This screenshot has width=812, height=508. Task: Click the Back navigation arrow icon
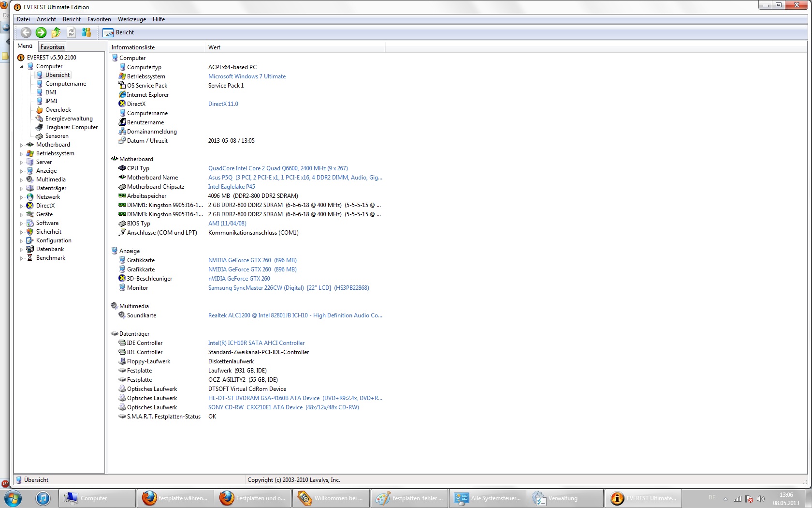click(26, 32)
